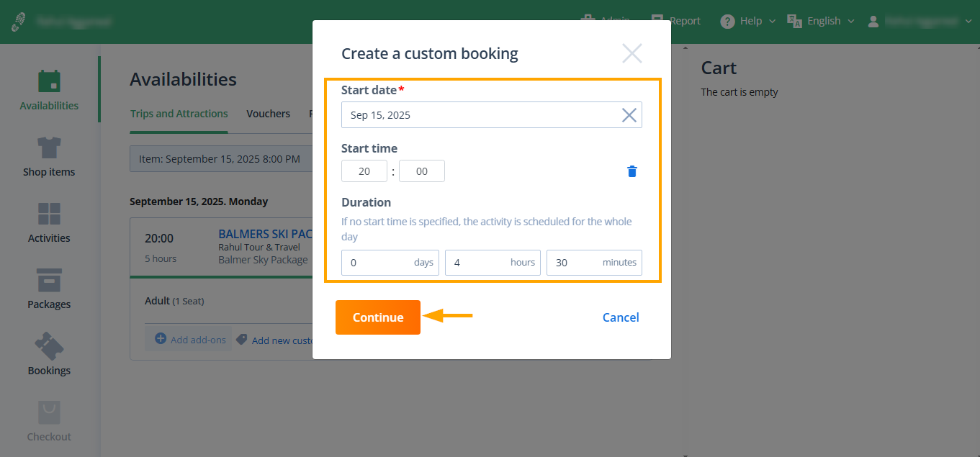Expand the user account menu
This screenshot has width=980, height=457.
(x=921, y=21)
